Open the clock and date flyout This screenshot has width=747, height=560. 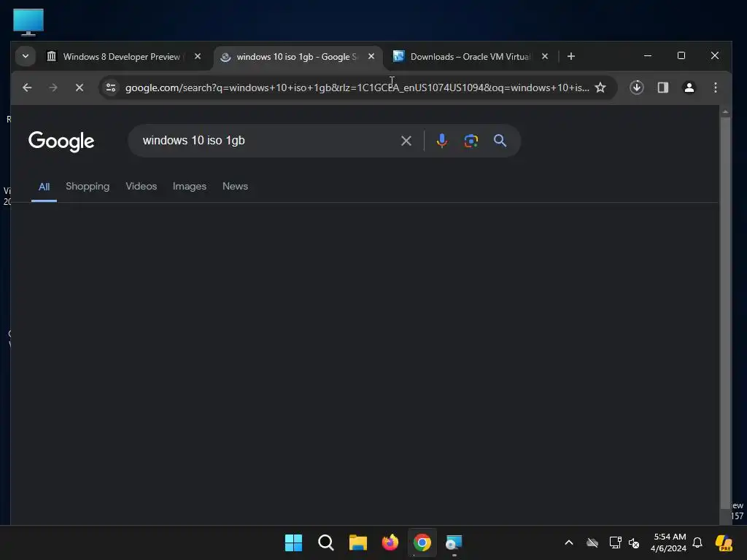pyautogui.click(x=669, y=542)
